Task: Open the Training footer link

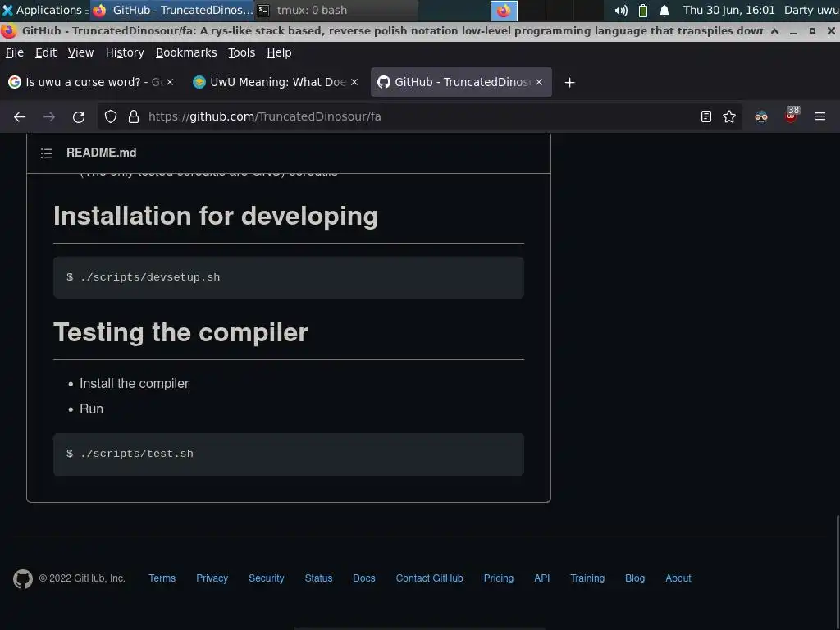Action: 587,578
